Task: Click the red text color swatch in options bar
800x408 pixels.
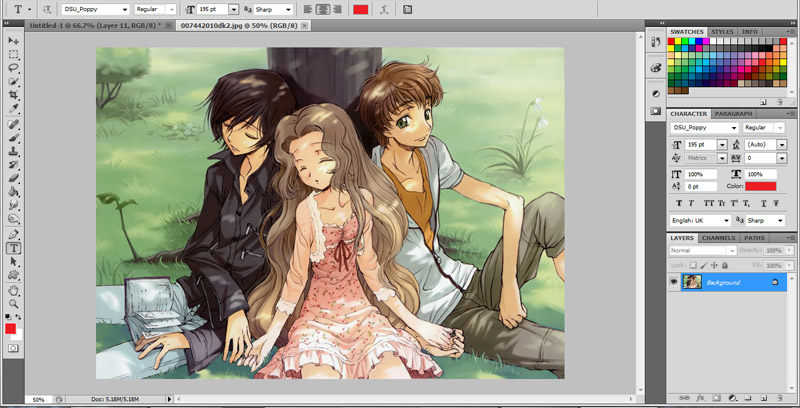Action: point(360,9)
